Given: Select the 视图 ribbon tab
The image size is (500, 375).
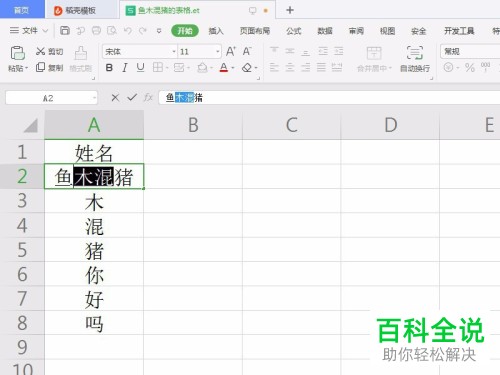Looking at the screenshot, I should [387, 31].
